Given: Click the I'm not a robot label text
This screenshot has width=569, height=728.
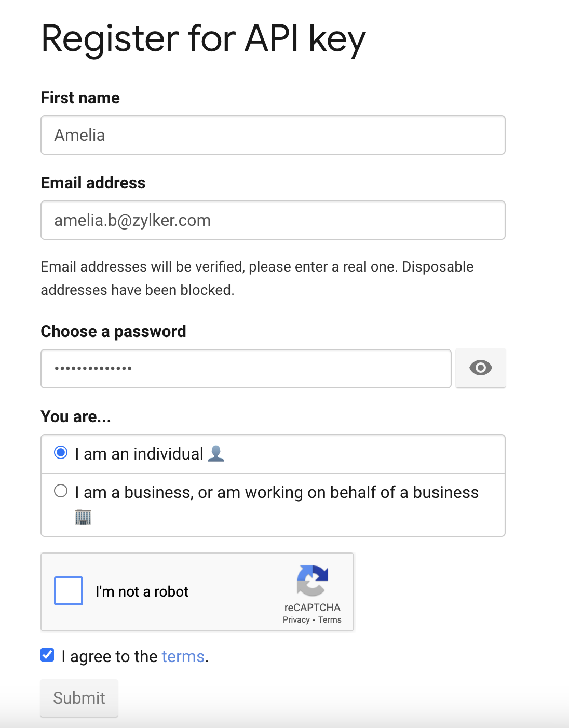Looking at the screenshot, I should tap(142, 591).
